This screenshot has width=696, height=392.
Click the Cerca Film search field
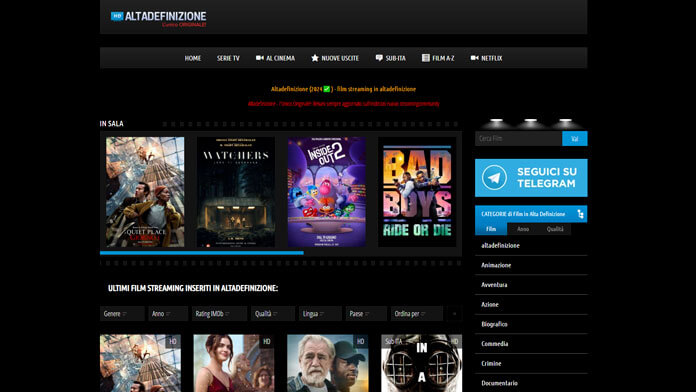click(x=518, y=139)
